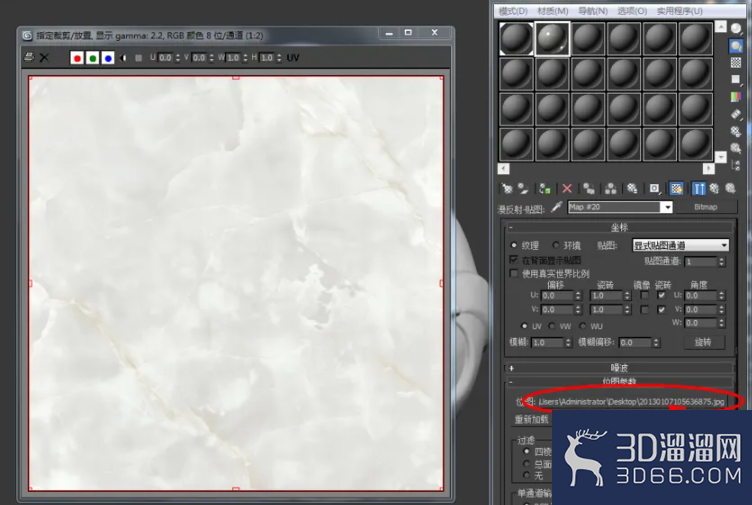Uncheck the V tile checkbox
The width and height of the screenshot is (752, 505).
(x=661, y=310)
